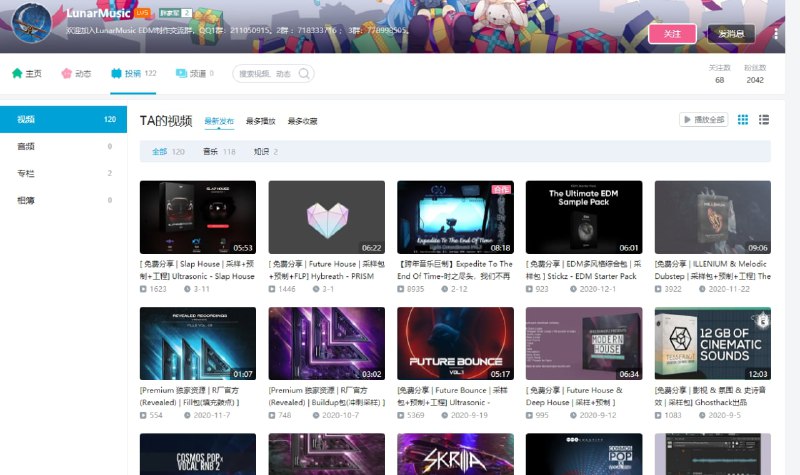Open purple Buildup 03:02 video thumbnail

(x=327, y=343)
